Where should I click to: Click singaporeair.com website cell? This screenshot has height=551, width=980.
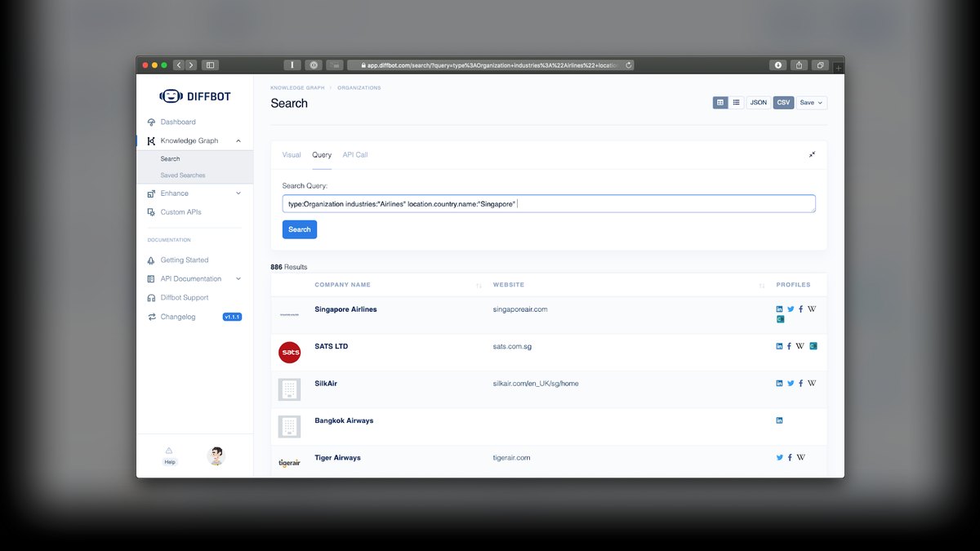(520, 309)
